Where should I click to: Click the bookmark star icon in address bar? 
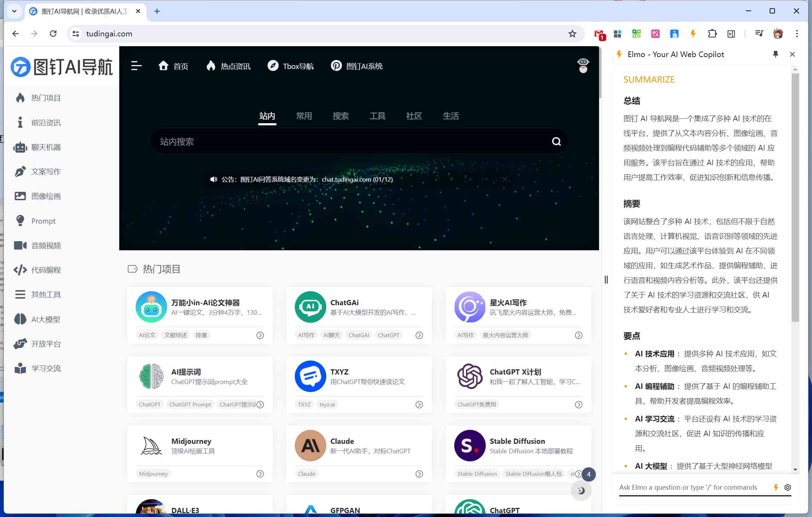point(572,33)
